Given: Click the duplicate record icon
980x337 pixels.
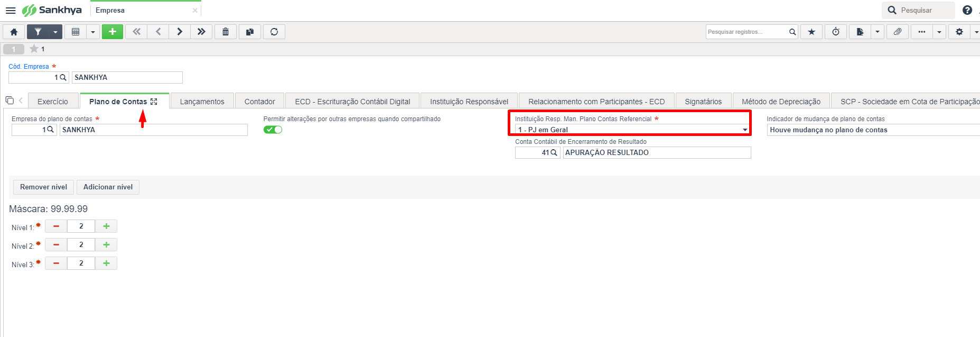Looking at the screenshot, I should coord(250,32).
